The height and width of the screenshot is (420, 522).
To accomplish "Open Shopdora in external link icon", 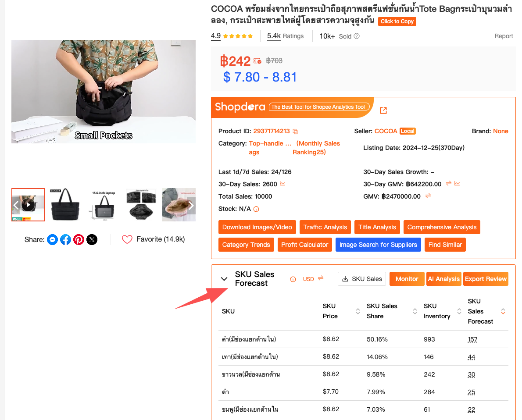I will 383,110.
